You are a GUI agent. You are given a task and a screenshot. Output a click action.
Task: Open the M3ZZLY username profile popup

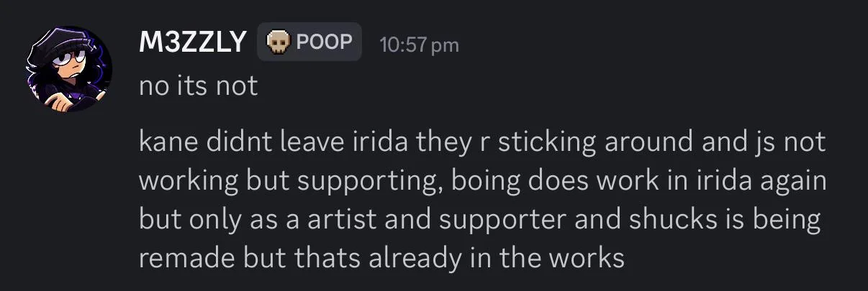pyautogui.click(x=193, y=43)
